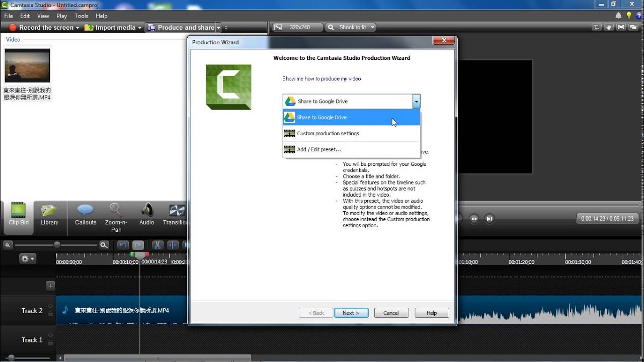Open the tips light bulb icon
Image resolution: width=644 pixels, height=362 pixels.
point(629,16)
